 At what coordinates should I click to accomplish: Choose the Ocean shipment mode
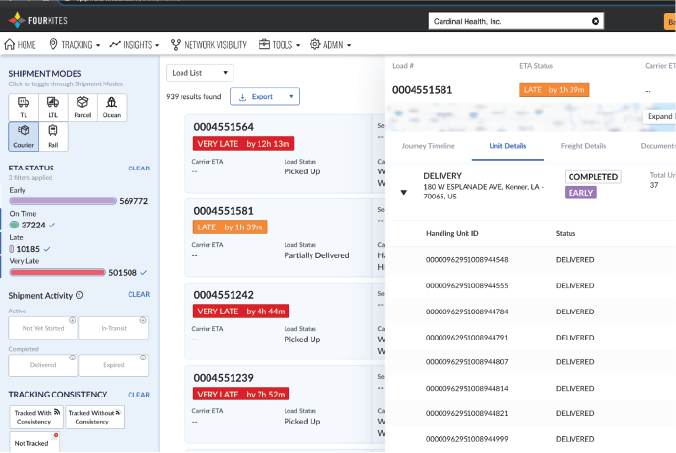pos(112,106)
